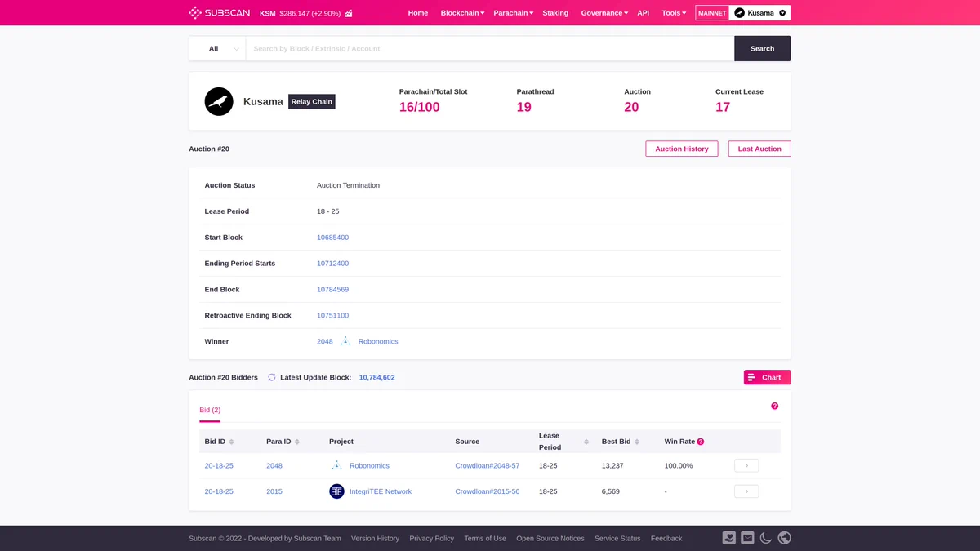Open Crowdloan#2048-57 source link
The width and height of the screenshot is (980, 551).
tap(488, 465)
